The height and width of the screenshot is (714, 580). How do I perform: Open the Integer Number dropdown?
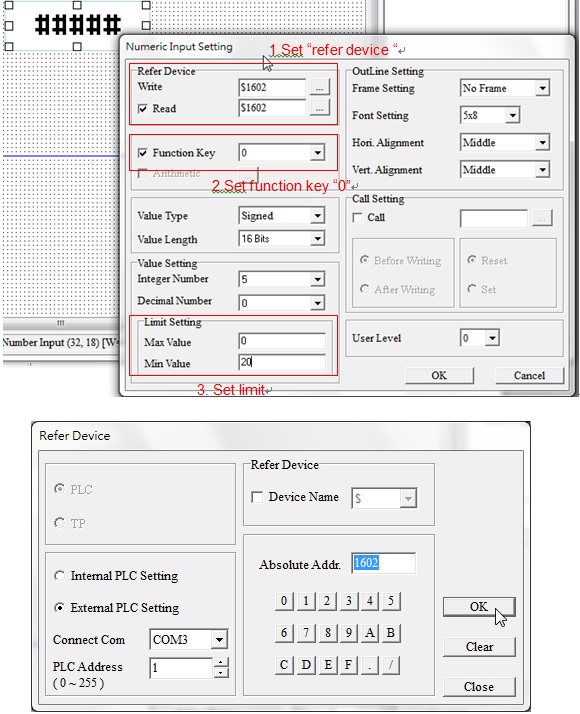318,279
